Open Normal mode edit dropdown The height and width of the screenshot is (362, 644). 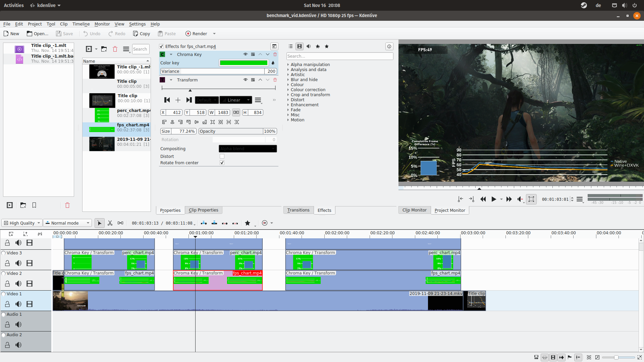pyautogui.click(x=67, y=223)
